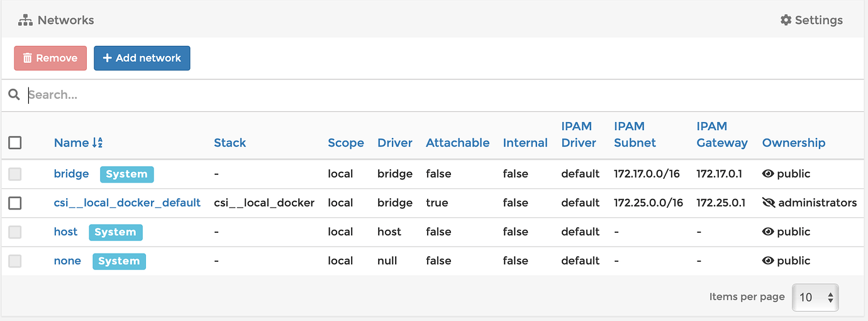The image size is (868, 321).
Task: Click the search magnifier icon
Action: [x=14, y=95]
